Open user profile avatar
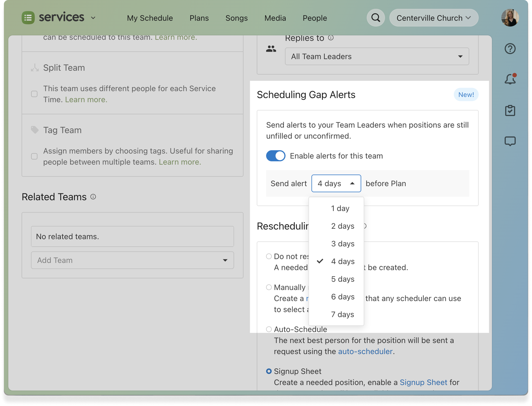Image resolution: width=532 pixels, height=406 pixels. [x=510, y=18]
